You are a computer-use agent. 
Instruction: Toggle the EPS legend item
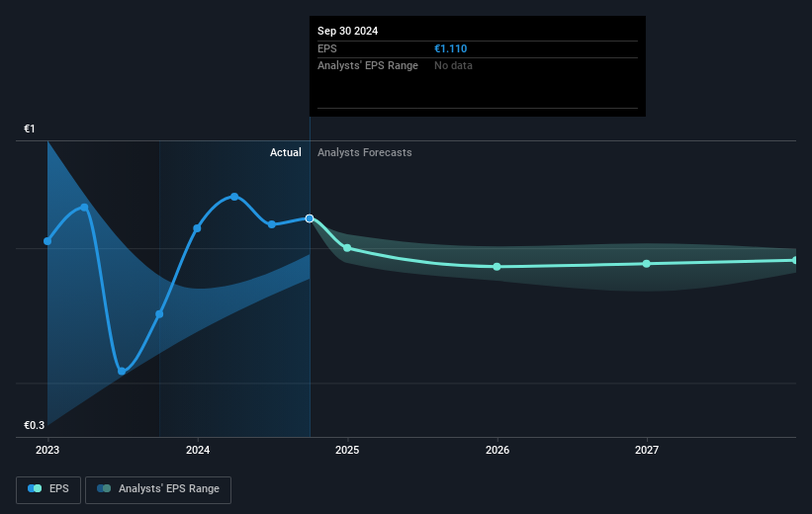48,489
